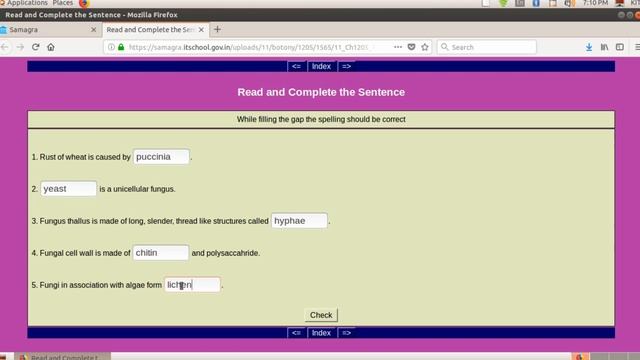Viewport: 640px width, 360px height.
Task: Click the clock in the top panel
Action: click(596, 3)
